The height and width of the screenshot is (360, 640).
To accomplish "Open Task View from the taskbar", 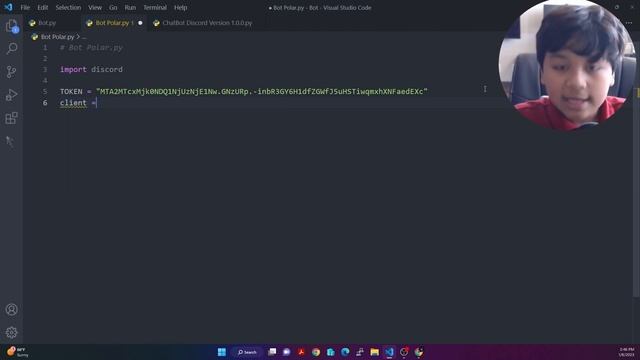I will coord(272,352).
